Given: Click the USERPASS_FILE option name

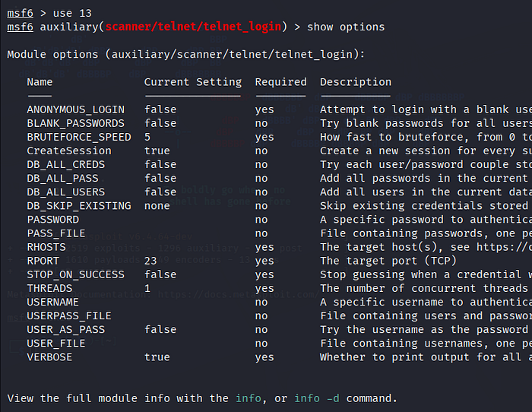Looking at the screenshot, I should 68,315.
